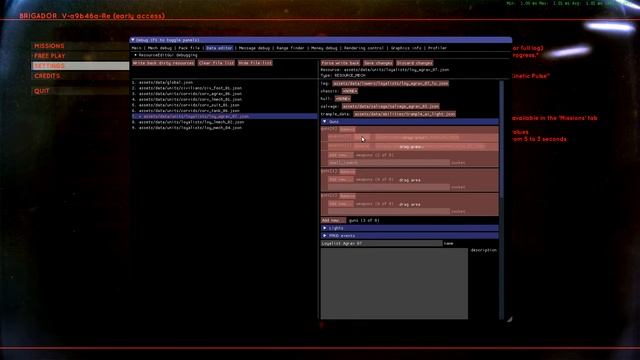Screen dimensions: 640x360
Task: Click Add new weapons button in guns[2]
Action: 341,204
